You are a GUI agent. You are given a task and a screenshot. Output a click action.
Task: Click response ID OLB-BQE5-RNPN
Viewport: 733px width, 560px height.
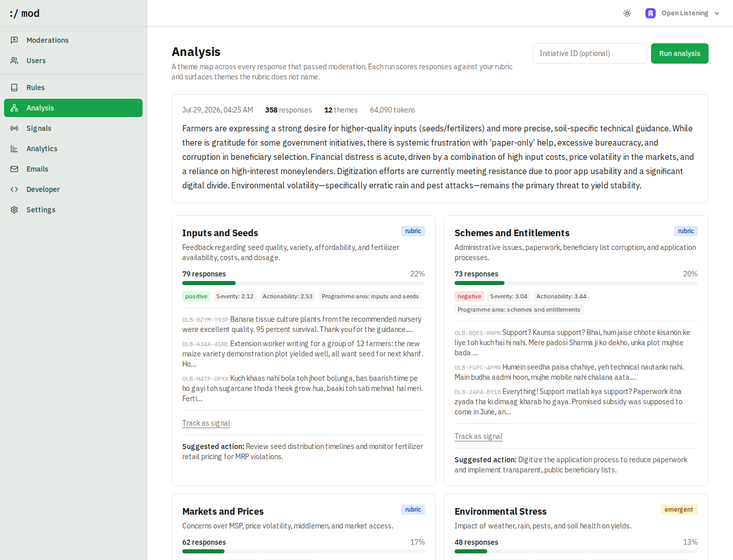(x=477, y=333)
